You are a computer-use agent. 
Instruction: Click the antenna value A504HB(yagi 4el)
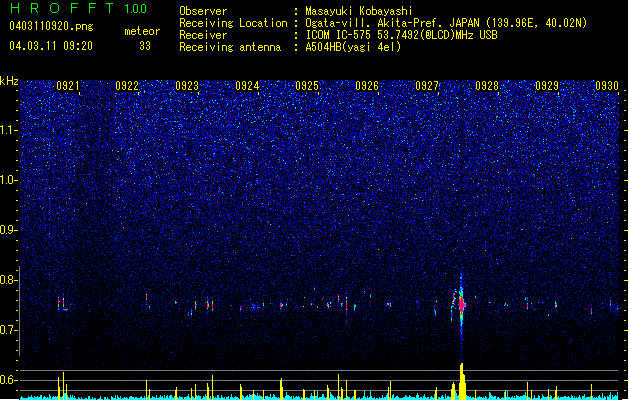(x=353, y=47)
